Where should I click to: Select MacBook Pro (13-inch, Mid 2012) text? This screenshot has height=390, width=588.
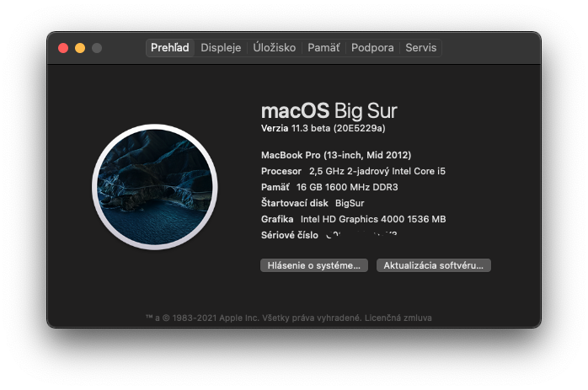pos(336,155)
